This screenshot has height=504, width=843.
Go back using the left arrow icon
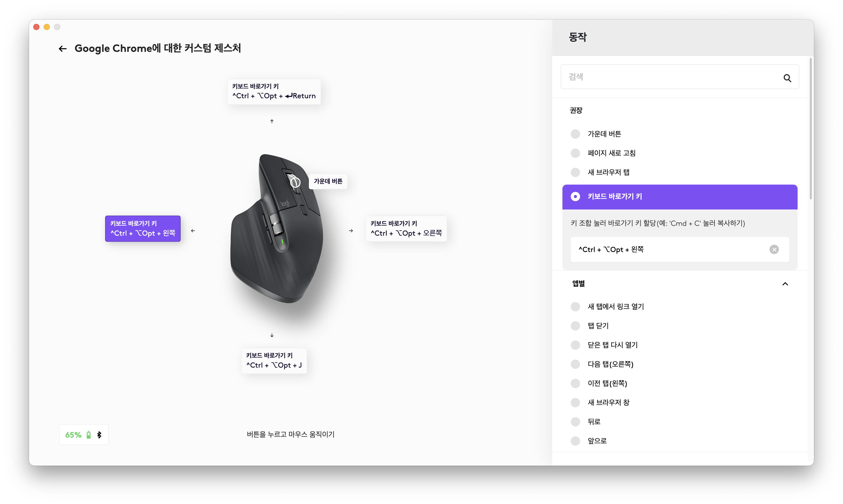click(63, 48)
